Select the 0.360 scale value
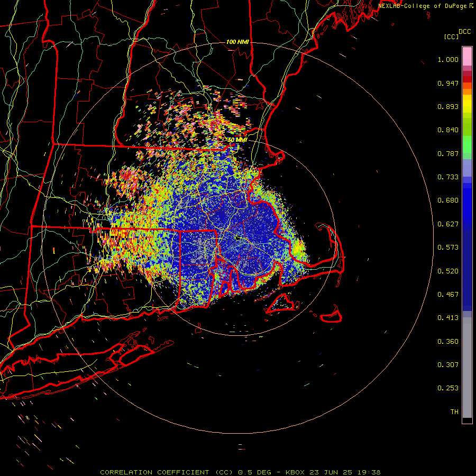 448,342
